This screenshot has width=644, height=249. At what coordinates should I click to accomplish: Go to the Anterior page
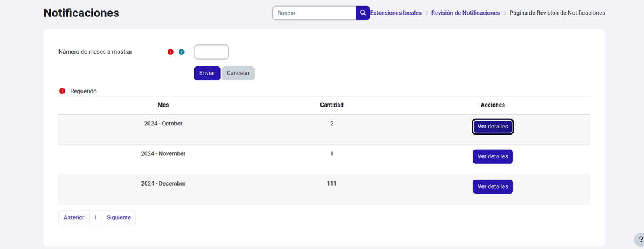(74, 217)
